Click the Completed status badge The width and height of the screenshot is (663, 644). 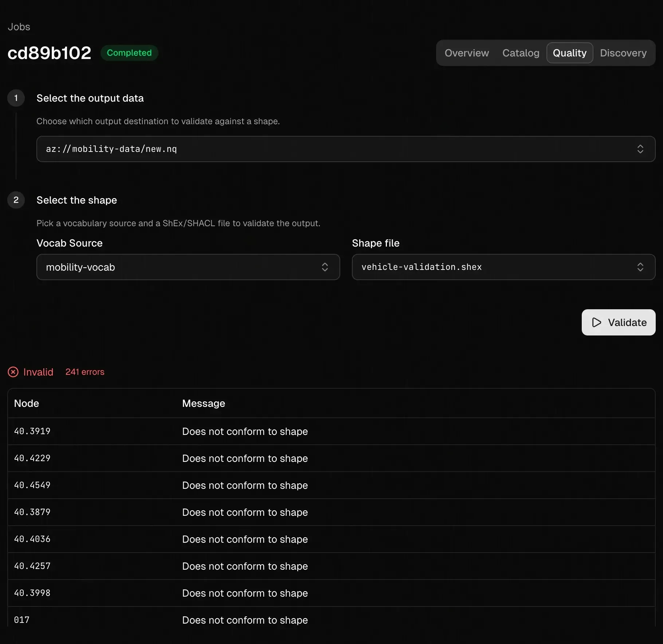[x=129, y=53]
